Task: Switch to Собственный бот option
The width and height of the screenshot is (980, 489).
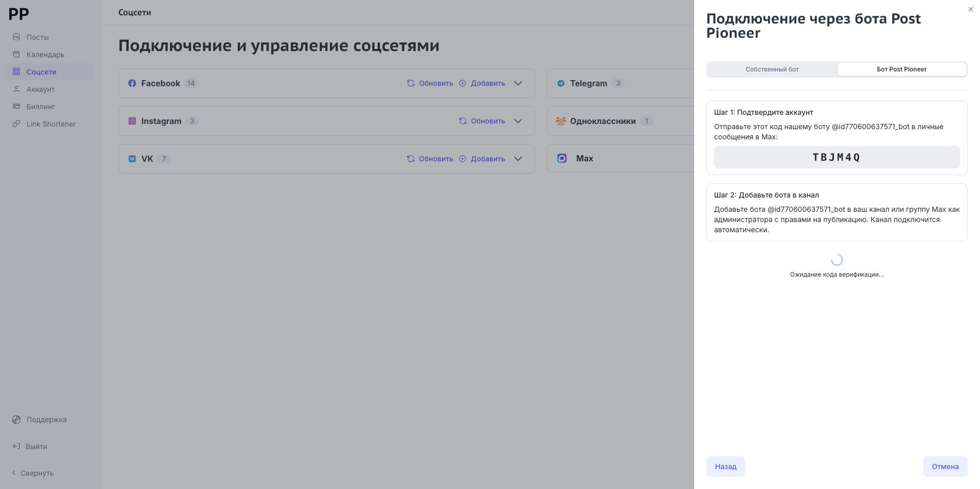Action: (772, 69)
